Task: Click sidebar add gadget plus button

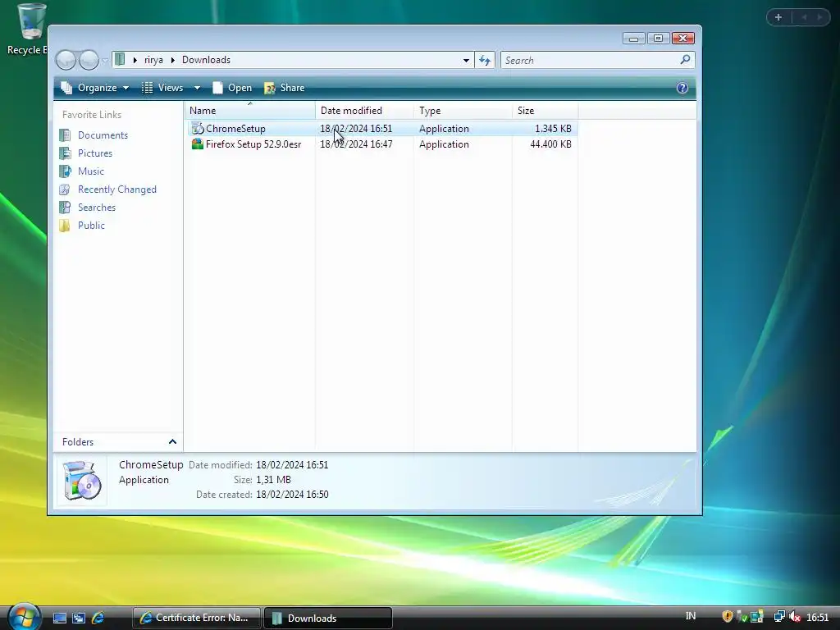Action: [778, 17]
